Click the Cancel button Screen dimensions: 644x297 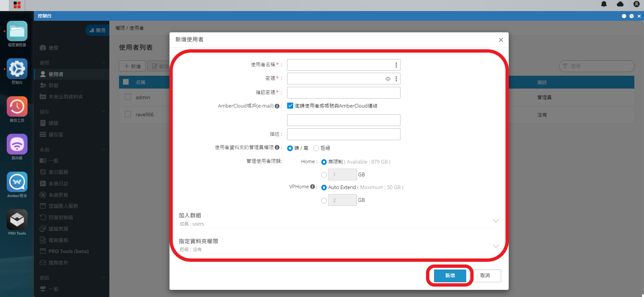[x=485, y=276]
